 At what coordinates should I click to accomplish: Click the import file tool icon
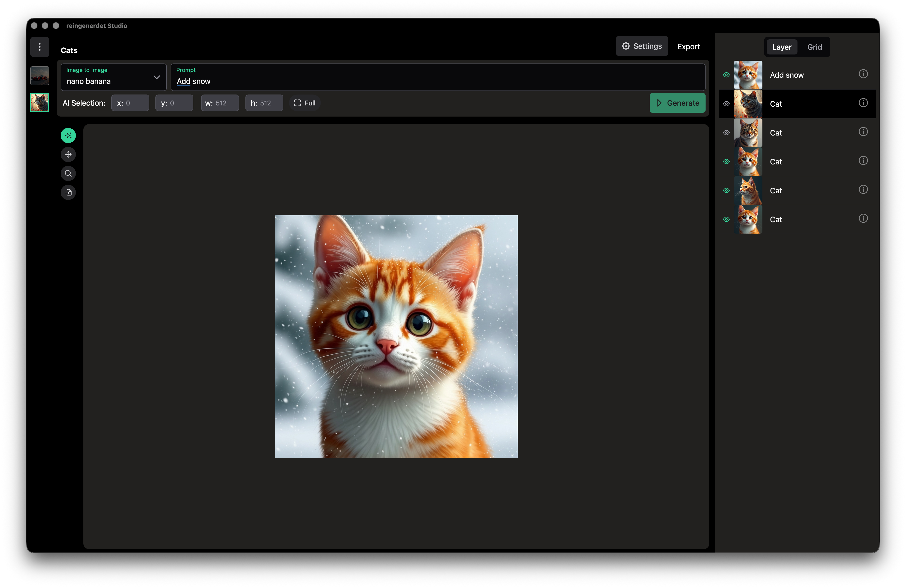(68, 192)
